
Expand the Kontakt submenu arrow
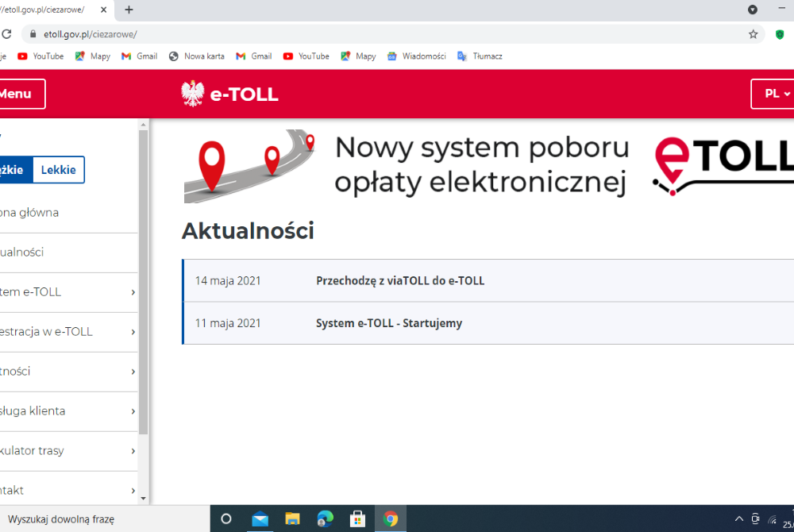coord(133,491)
